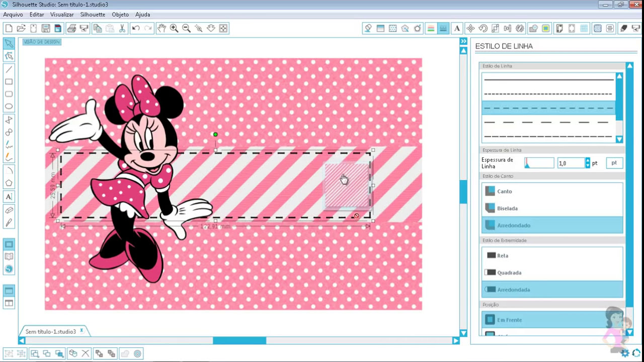Zoom out with the magnifier minus icon
Screen dimensions: 644x362
tap(186, 28)
